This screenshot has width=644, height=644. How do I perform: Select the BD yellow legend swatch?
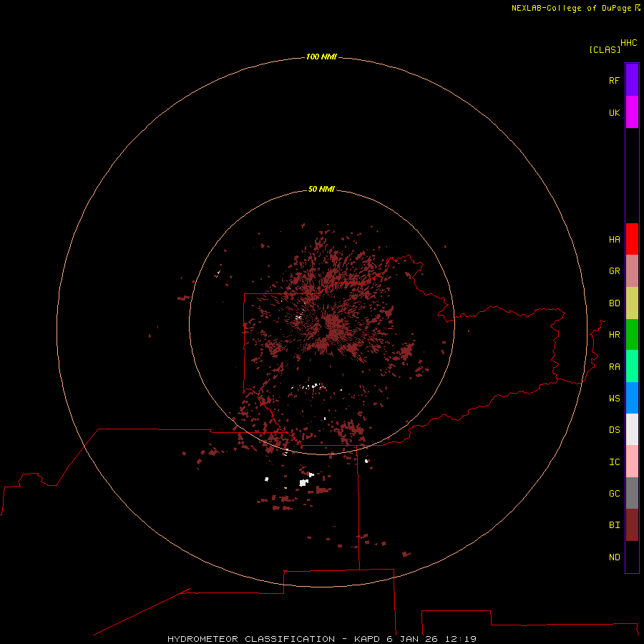tap(632, 303)
